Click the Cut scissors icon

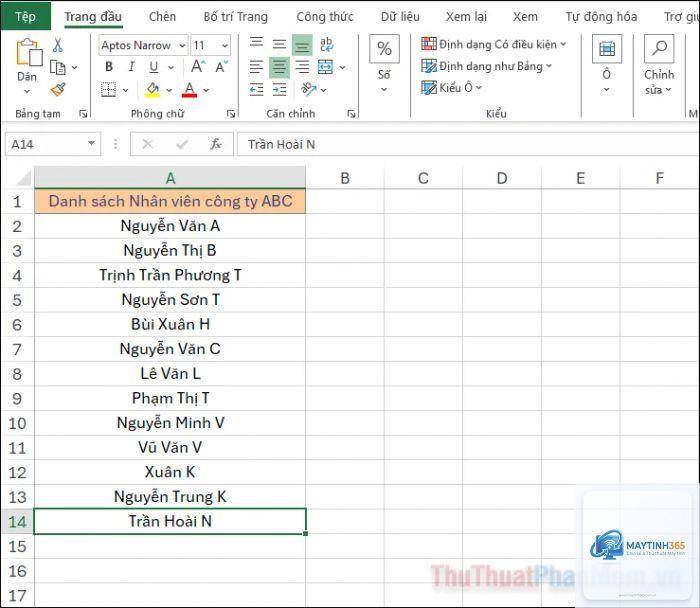click(x=58, y=45)
